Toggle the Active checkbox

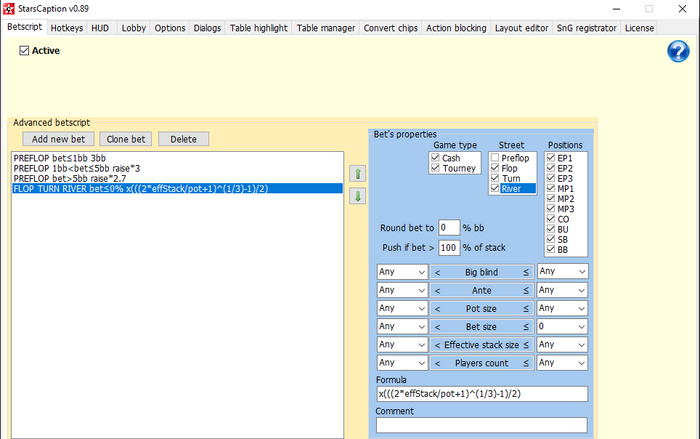(25, 50)
